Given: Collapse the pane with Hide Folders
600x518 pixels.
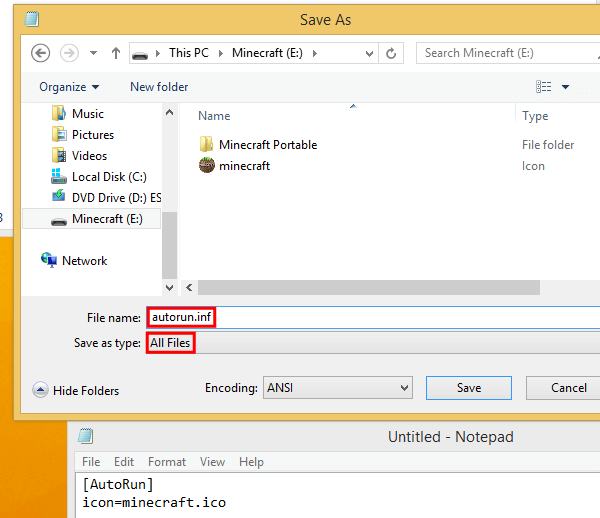Looking at the screenshot, I should point(76,391).
